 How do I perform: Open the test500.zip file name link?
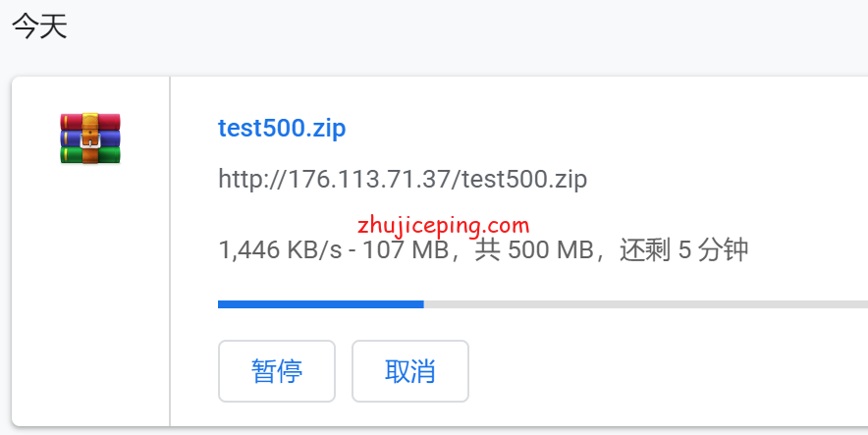click(x=282, y=128)
